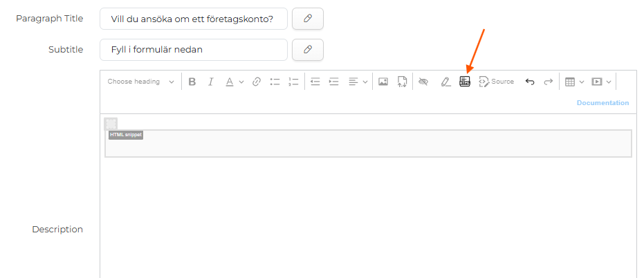Insert a link with chain icon
The image size is (644, 278).
click(256, 82)
